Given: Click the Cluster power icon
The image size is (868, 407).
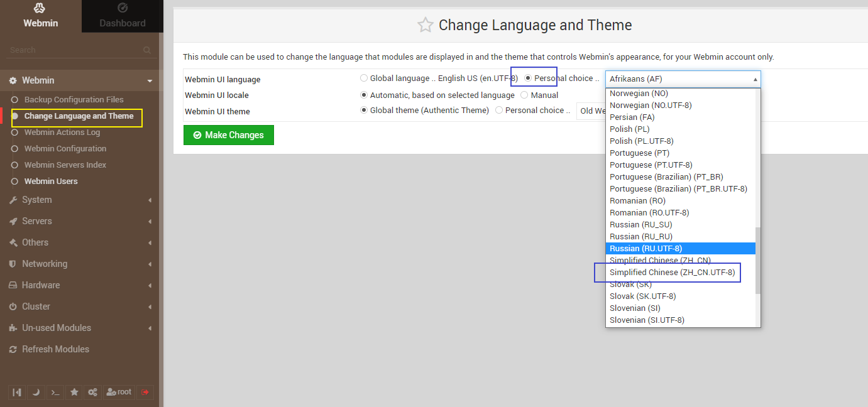Looking at the screenshot, I should (13, 307).
